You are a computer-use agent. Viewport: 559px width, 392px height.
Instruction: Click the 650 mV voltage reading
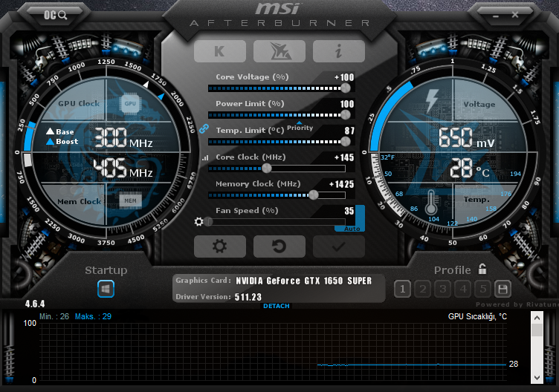467,137
